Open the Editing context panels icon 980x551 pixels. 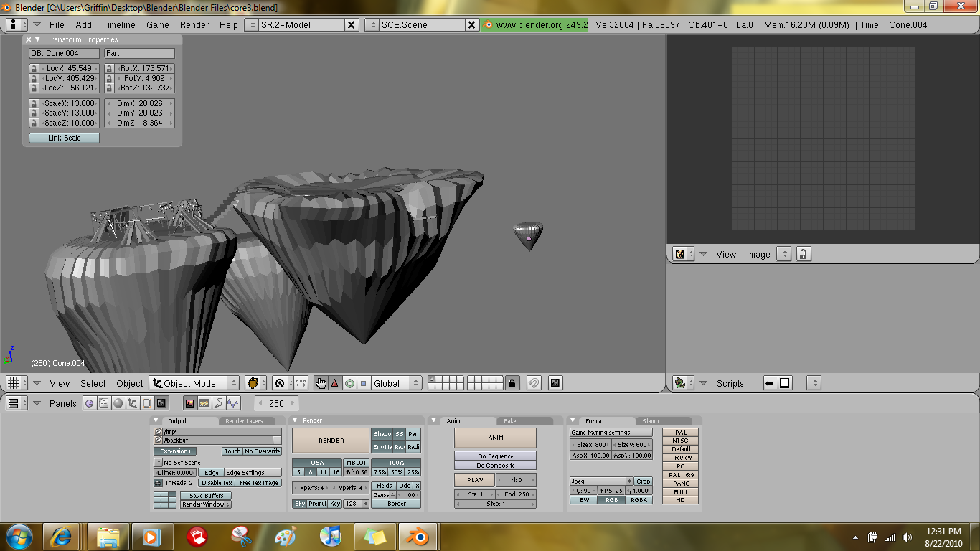tap(147, 403)
